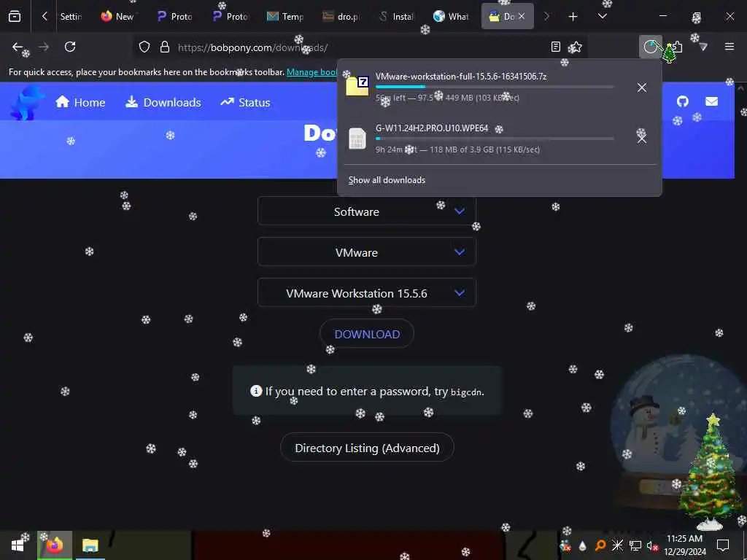Cancel the VMware workstation download
This screenshot has width=747, height=560.
[642, 87]
